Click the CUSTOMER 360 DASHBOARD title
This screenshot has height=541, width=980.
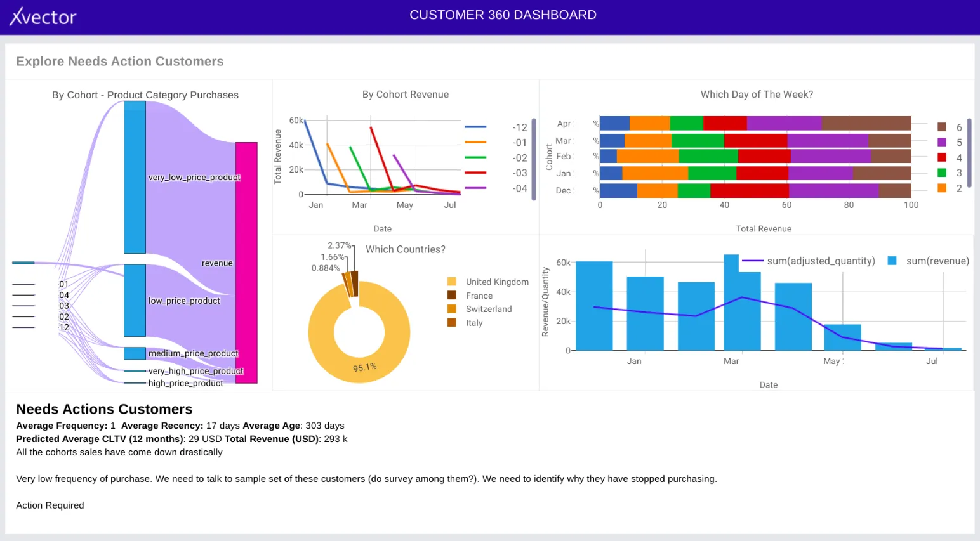[503, 15]
